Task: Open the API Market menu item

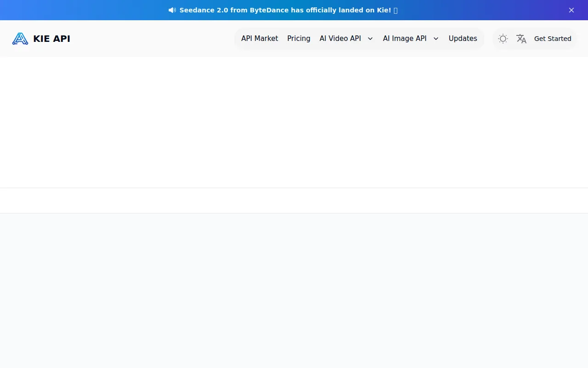Action: pos(259,39)
